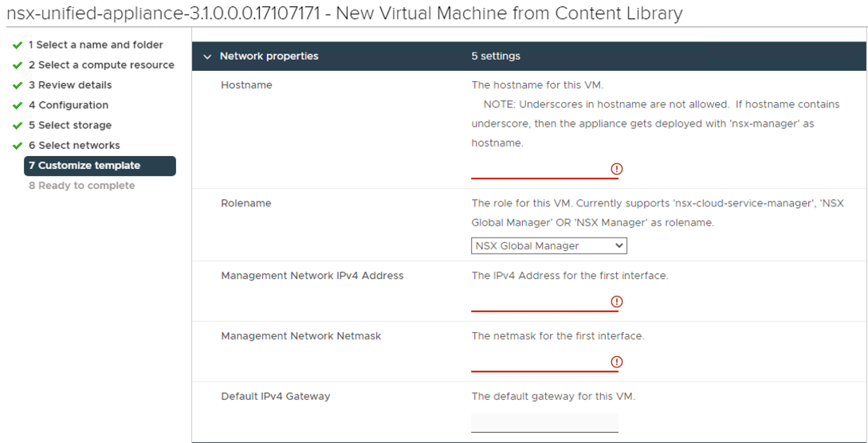
Task: Go to step 1 Select a name and folder
Action: pos(96,45)
